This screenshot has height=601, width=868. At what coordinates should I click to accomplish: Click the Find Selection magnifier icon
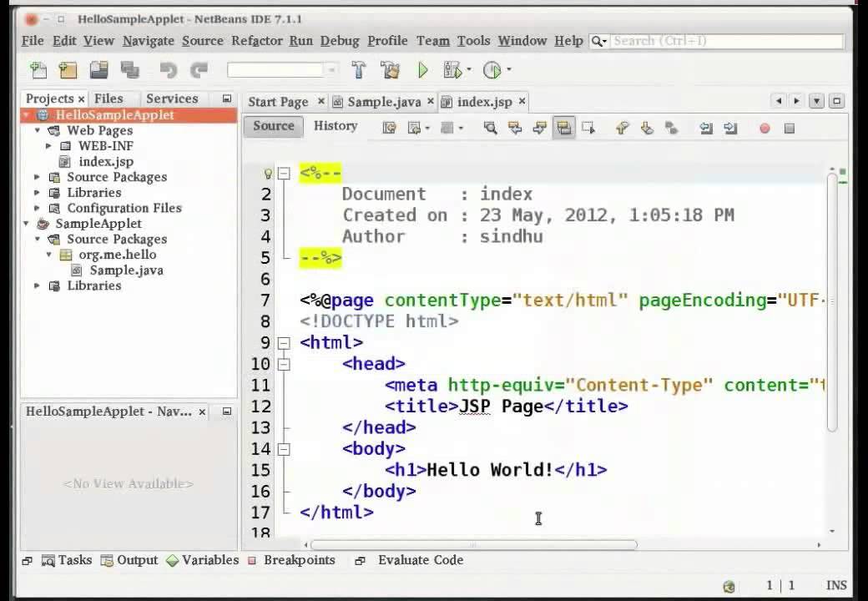[490, 128]
